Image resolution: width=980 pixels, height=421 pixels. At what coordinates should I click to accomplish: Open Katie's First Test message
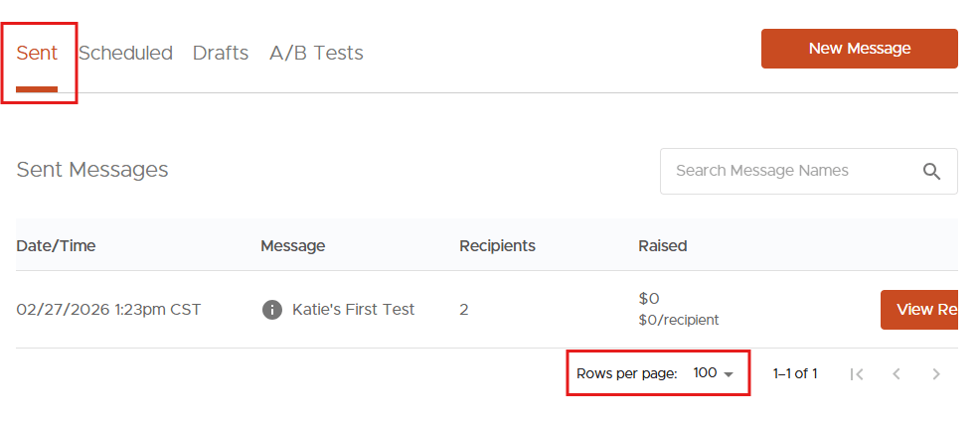click(x=353, y=310)
